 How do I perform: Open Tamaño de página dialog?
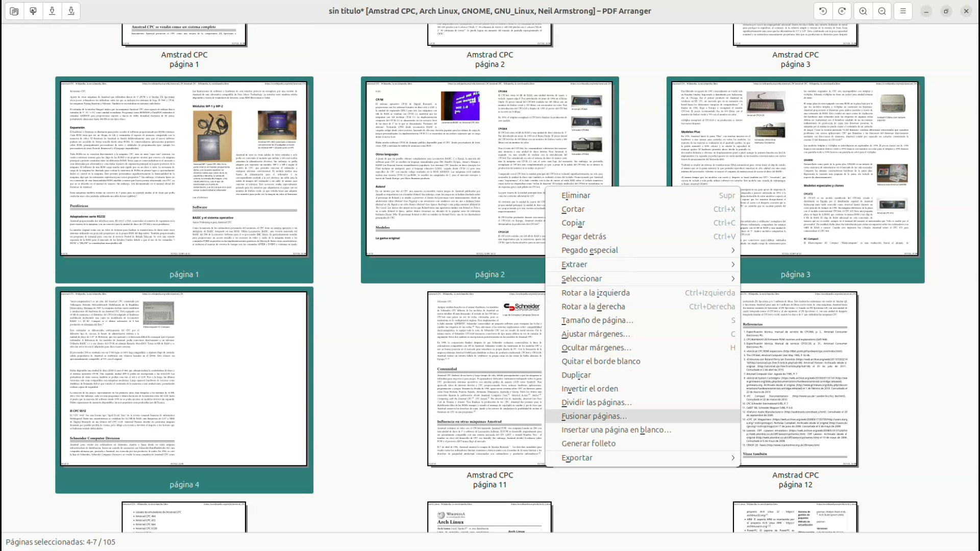tap(643, 321)
